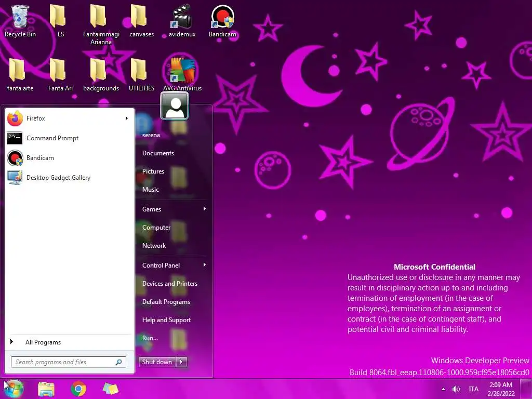Viewport: 532px width, 399px height.
Task: Click the Show desktop button
Action: coord(526,389)
